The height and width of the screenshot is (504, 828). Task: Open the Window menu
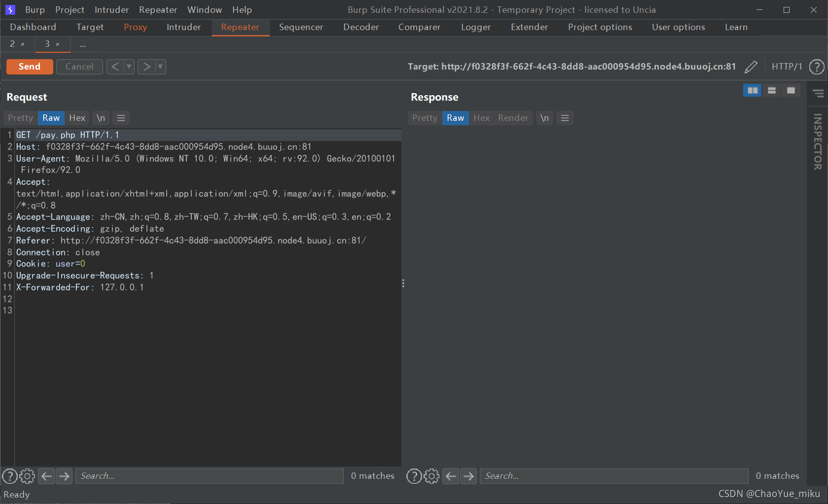[205, 10]
